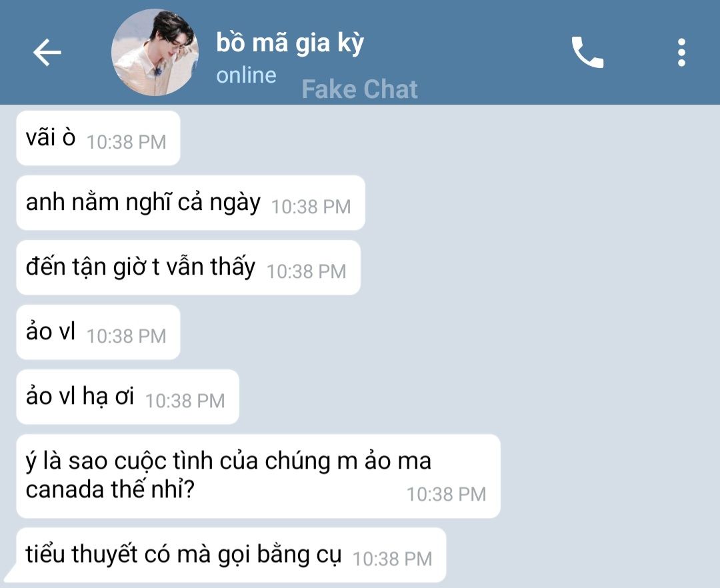Open the contact's profile picture
The height and width of the screenshot is (588, 720).
[155, 52]
